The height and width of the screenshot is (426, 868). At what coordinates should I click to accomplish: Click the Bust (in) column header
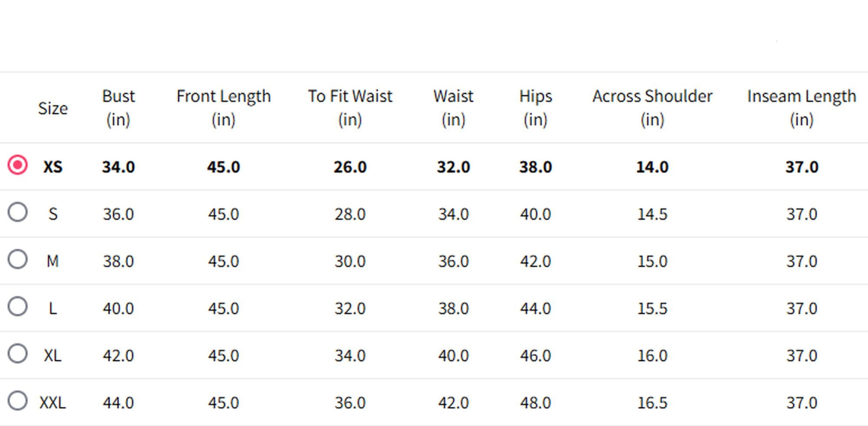[x=118, y=108]
